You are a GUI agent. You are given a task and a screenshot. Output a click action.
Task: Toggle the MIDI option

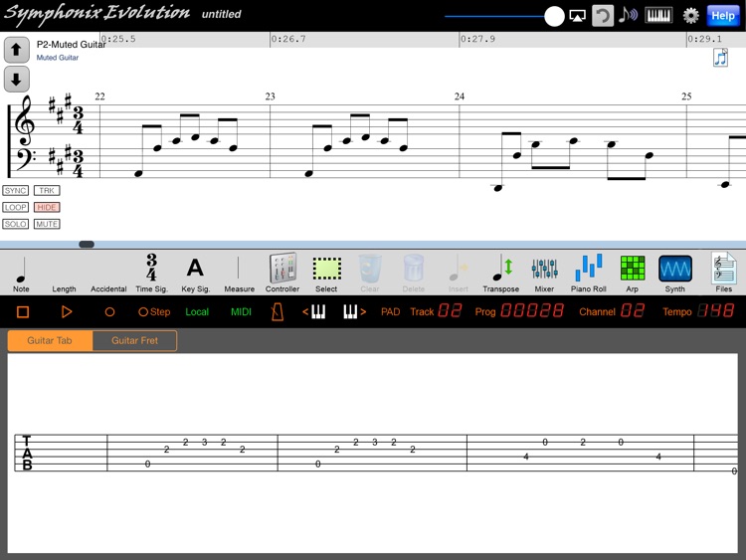(x=241, y=312)
